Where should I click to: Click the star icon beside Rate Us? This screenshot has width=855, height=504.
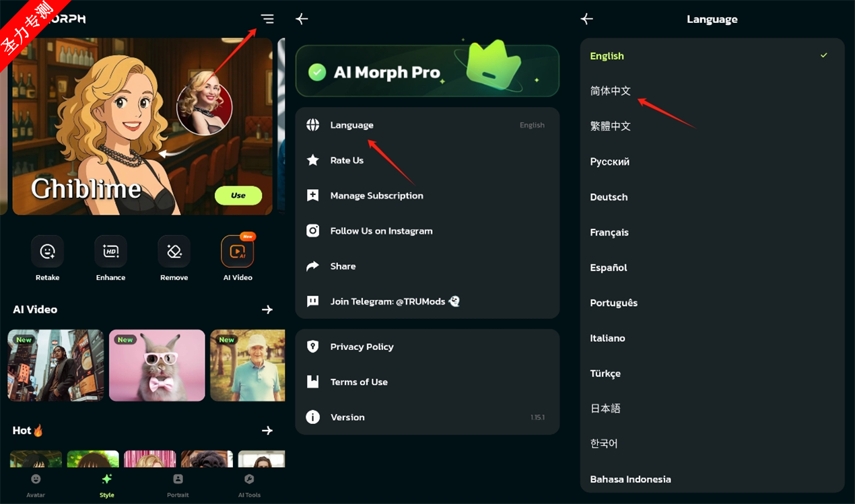[312, 160]
